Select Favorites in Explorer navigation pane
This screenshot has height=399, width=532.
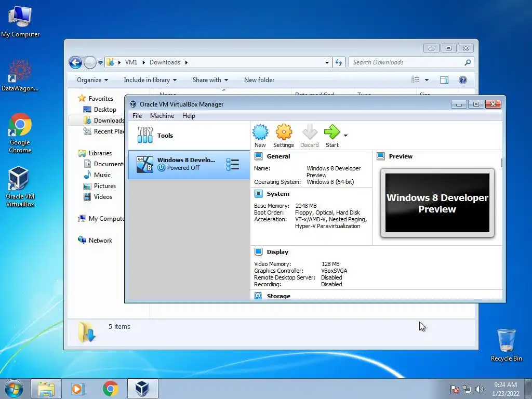pos(101,98)
